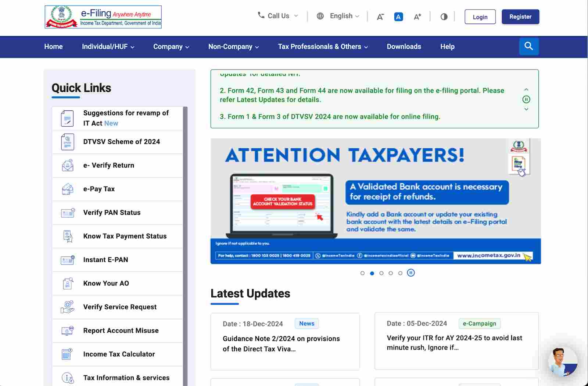Open Instant E-PAN quick link

(x=117, y=260)
